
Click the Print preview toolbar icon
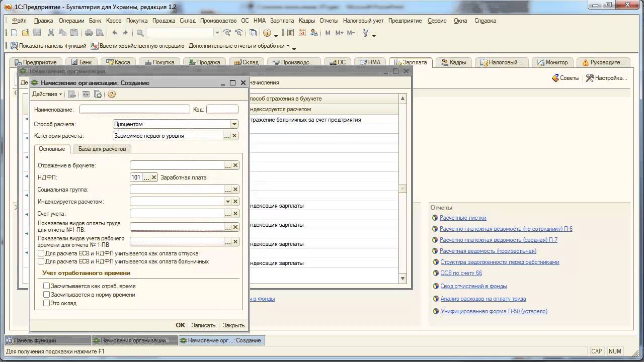click(x=100, y=33)
